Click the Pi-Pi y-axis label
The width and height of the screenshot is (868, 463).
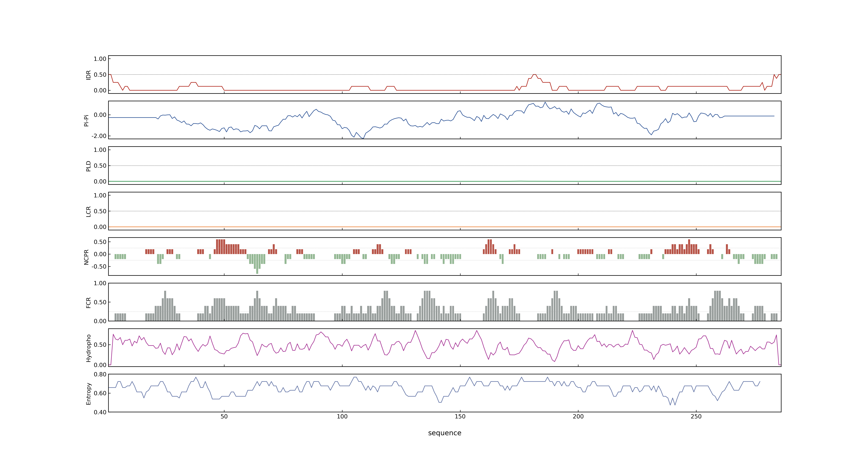pyautogui.click(x=86, y=120)
